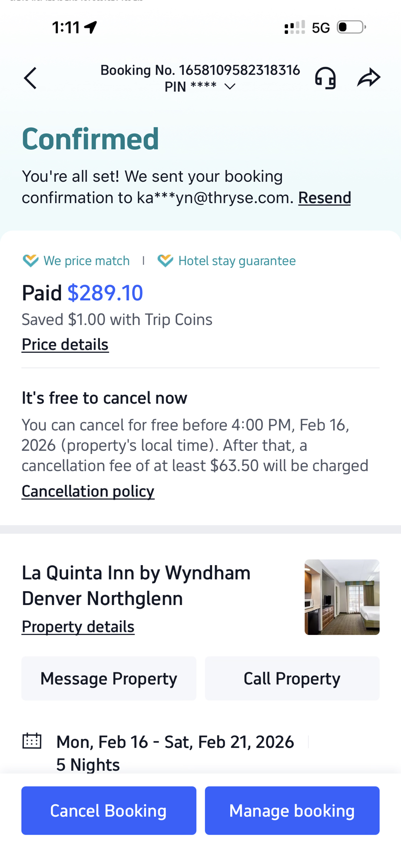This screenshot has height=868, width=401.
Task: Tap the share arrow icon
Action: coord(368,78)
